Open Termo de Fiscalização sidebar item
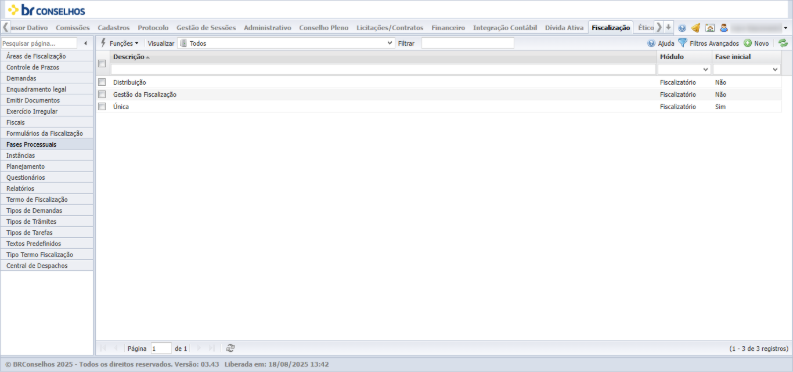 (47, 200)
